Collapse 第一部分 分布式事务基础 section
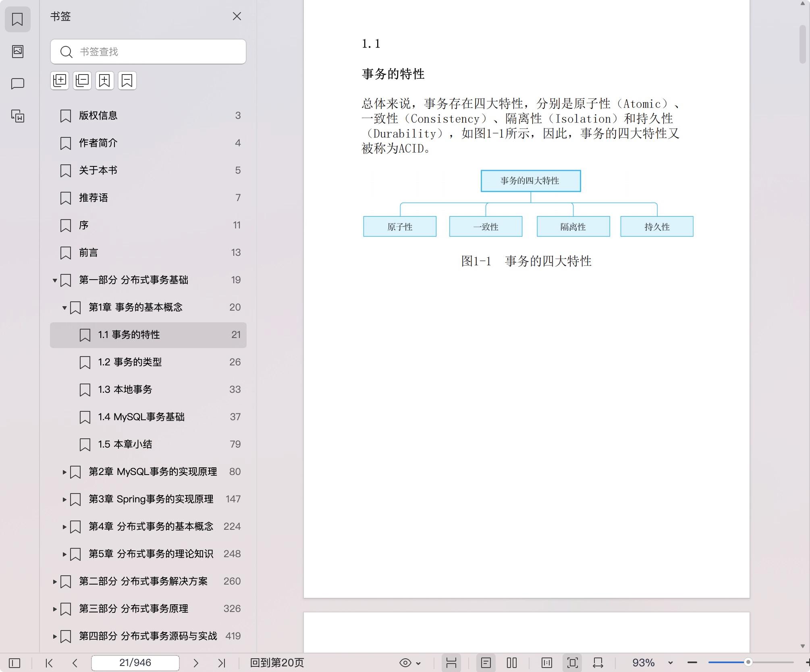 pos(55,280)
